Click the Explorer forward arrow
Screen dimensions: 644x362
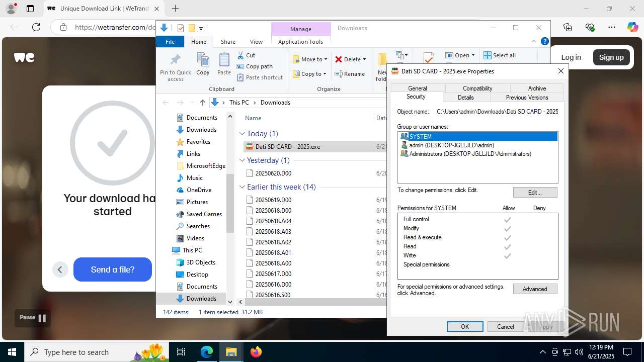181,103
